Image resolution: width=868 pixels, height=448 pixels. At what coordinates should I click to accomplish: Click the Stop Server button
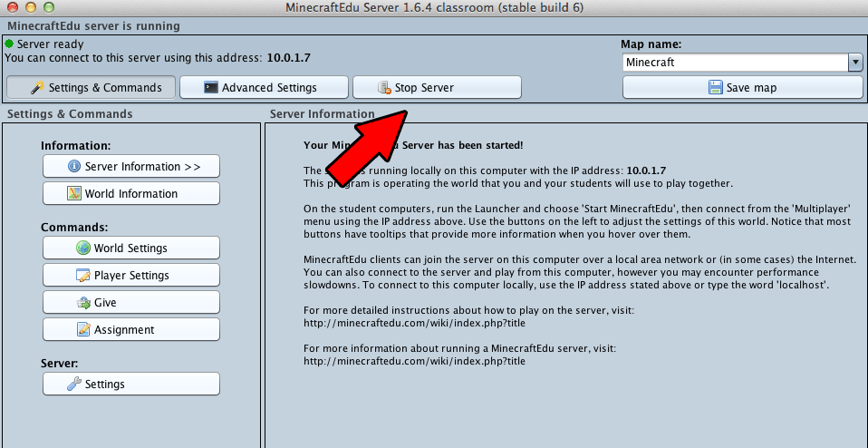click(x=437, y=87)
